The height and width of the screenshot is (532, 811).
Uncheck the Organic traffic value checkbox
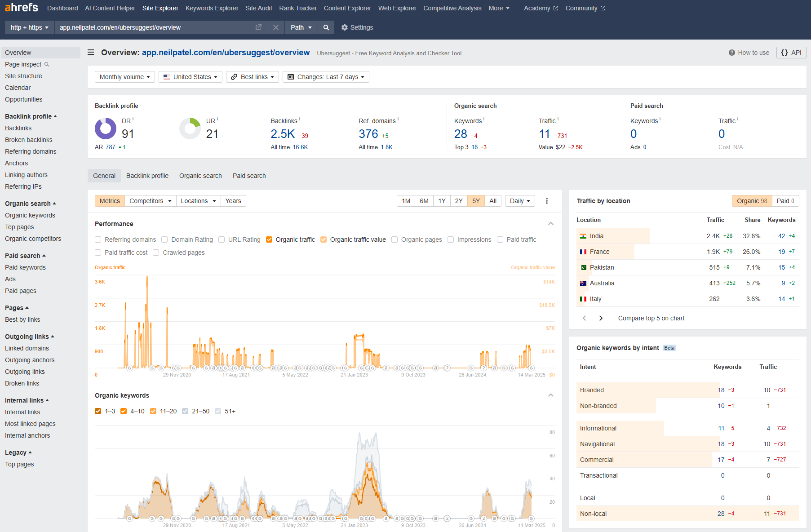[x=324, y=239]
